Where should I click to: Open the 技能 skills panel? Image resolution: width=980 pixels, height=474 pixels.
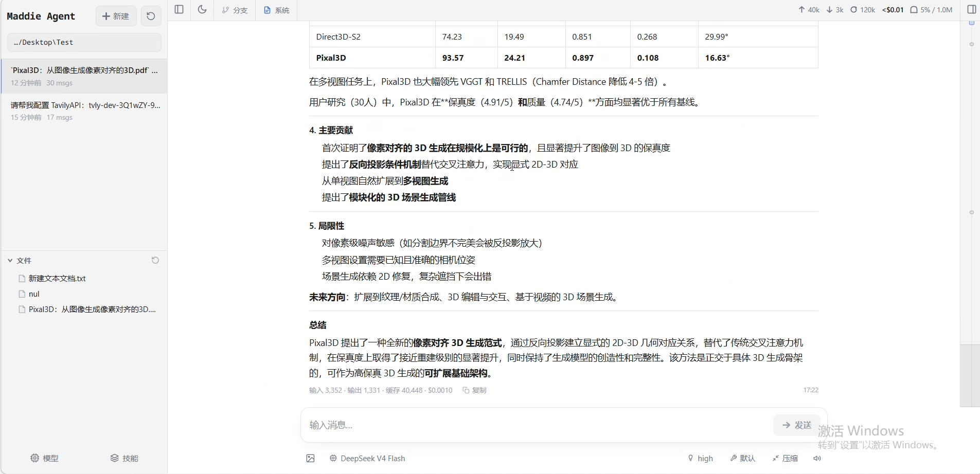pyautogui.click(x=124, y=458)
